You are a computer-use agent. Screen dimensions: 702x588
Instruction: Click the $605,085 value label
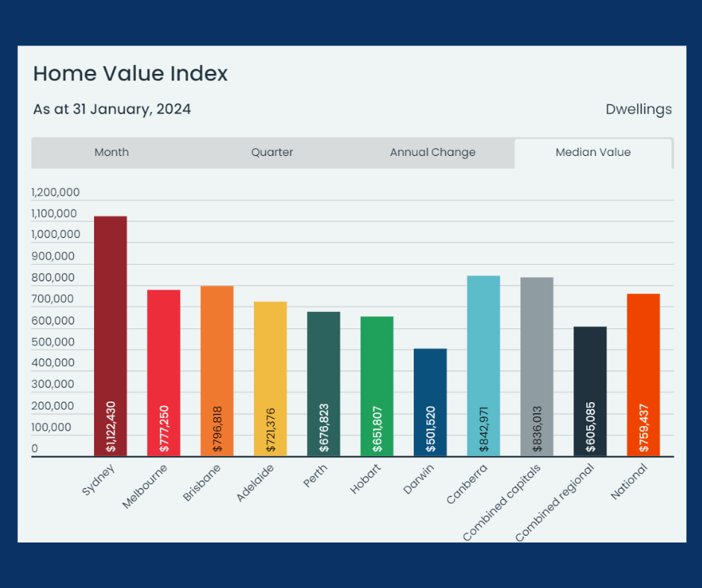coord(591,428)
